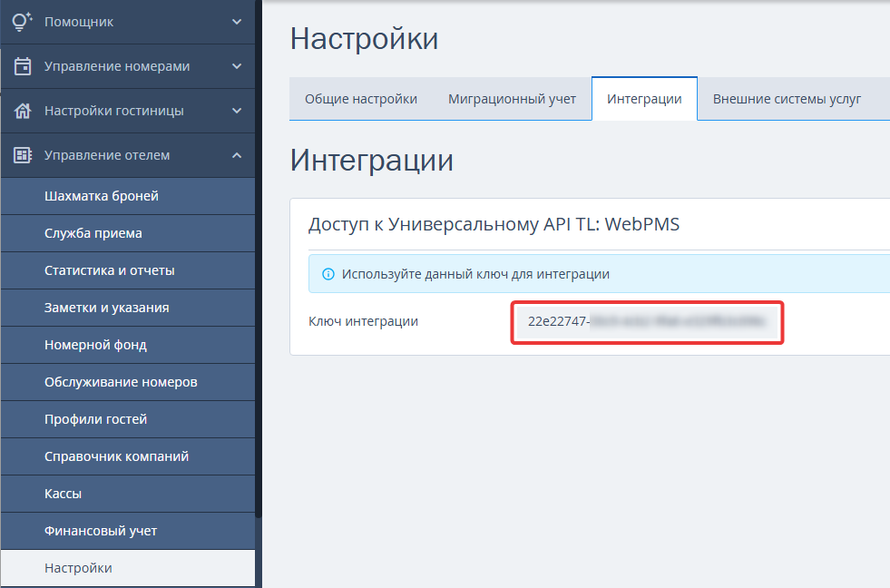890x588 pixels.
Task: Open Статистика и отчеты section
Action: [128, 270]
